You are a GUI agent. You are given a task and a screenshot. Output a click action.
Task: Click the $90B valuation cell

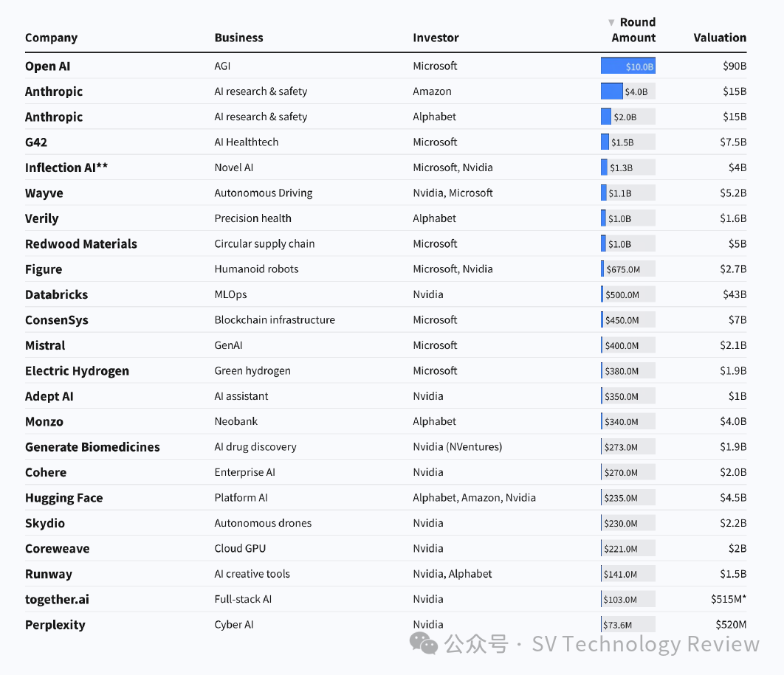(x=735, y=66)
